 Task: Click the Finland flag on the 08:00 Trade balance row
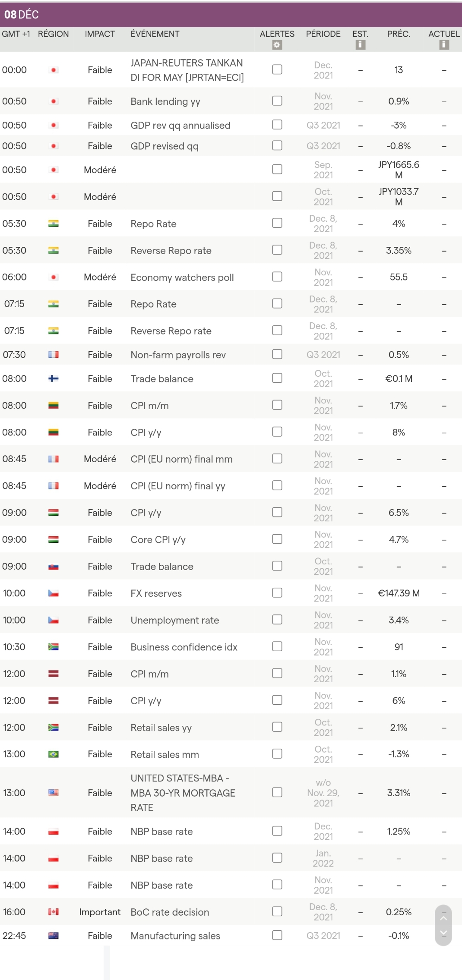pyautogui.click(x=54, y=378)
